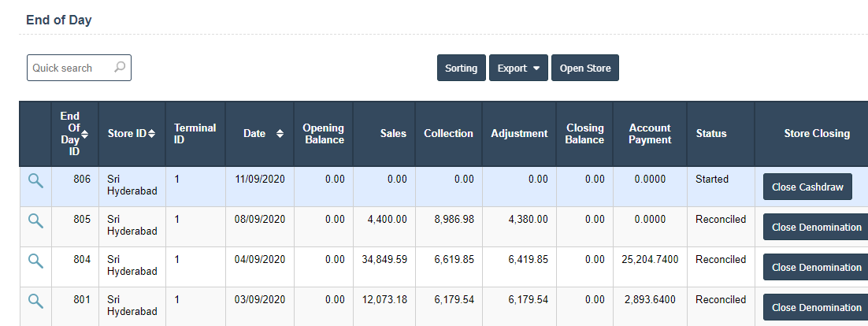Select Close Denomination for record 804
The image size is (868, 326).
(x=816, y=268)
